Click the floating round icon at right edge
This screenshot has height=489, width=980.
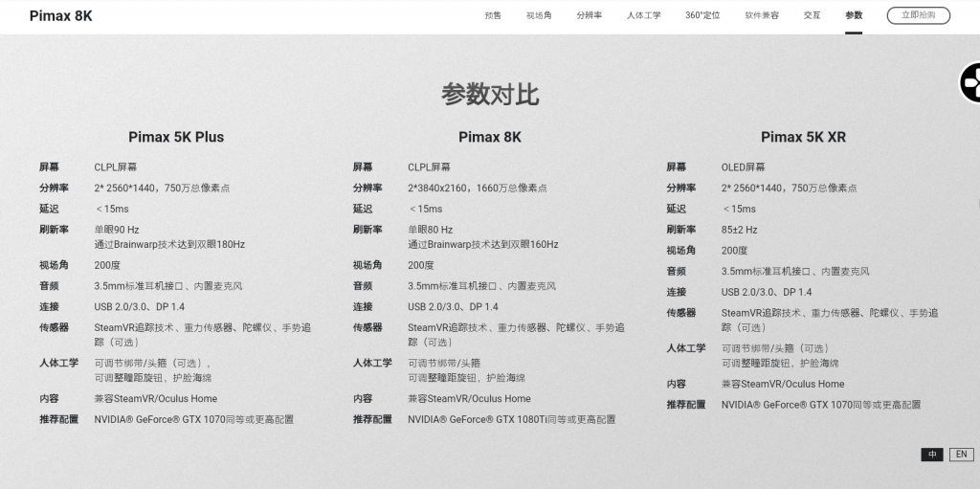coord(970,82)
